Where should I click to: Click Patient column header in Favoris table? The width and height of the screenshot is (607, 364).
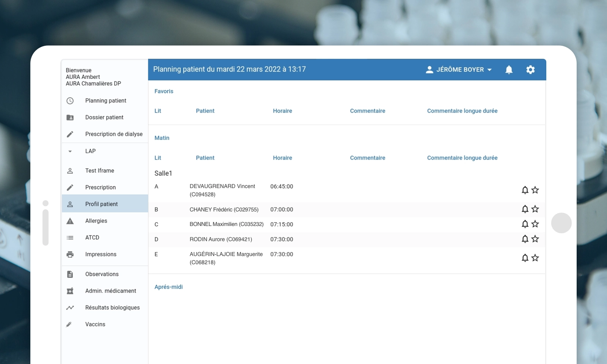tap(205, 111)
